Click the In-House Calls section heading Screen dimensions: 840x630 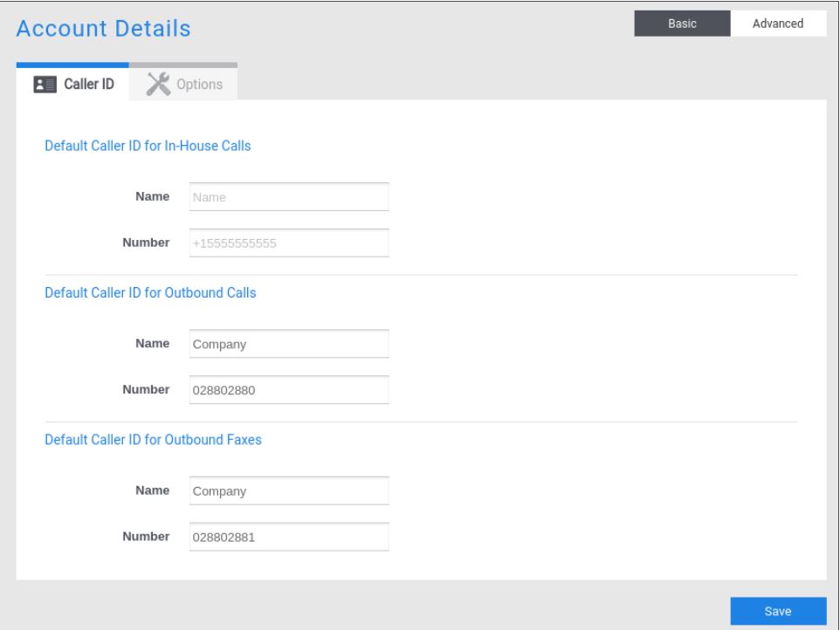click(x=148, y=147)
